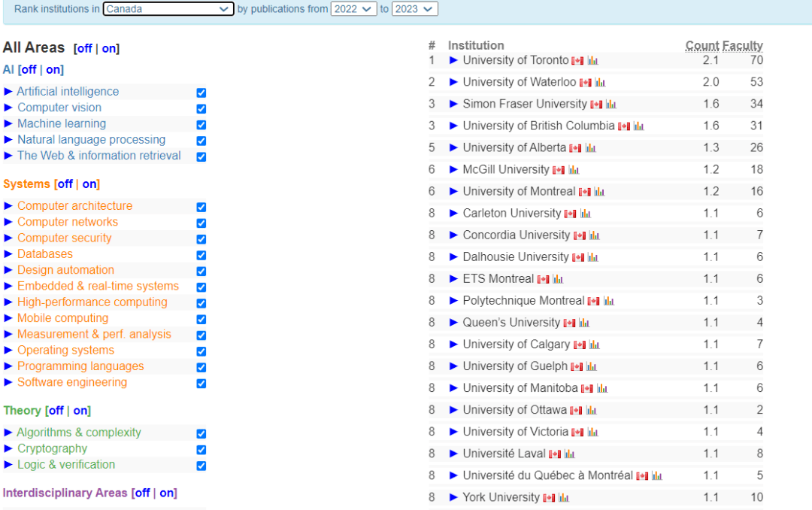This screenshot has width=812, height=510.
Task: Click Canada flag icon next to Université Laval
Action: tap(555, 454)
